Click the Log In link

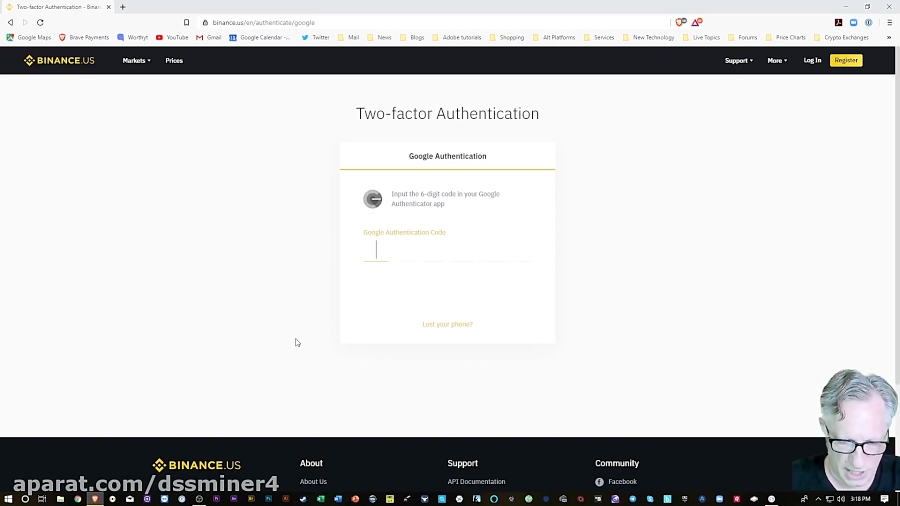(x=812, y=60)
